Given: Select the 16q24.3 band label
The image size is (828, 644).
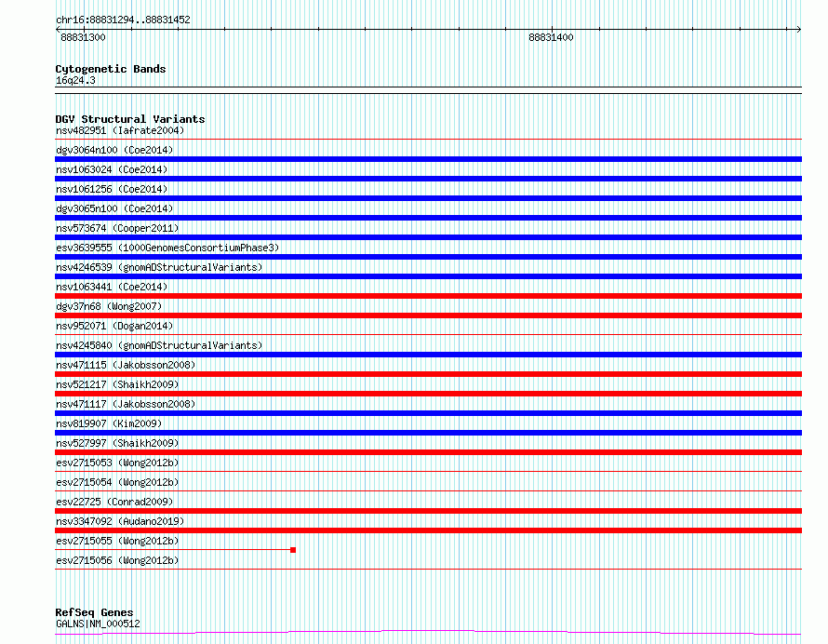Looking at the screenshot, I should [75, 80].
